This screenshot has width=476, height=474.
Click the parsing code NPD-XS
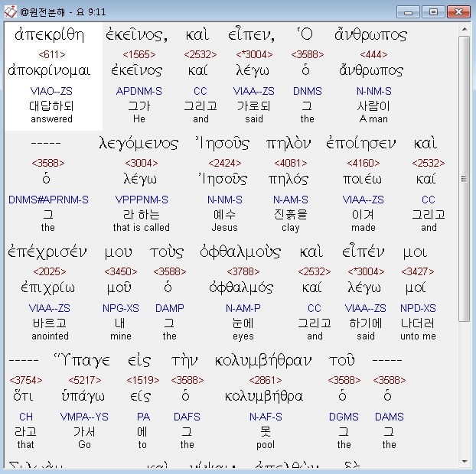click(418, 308)
